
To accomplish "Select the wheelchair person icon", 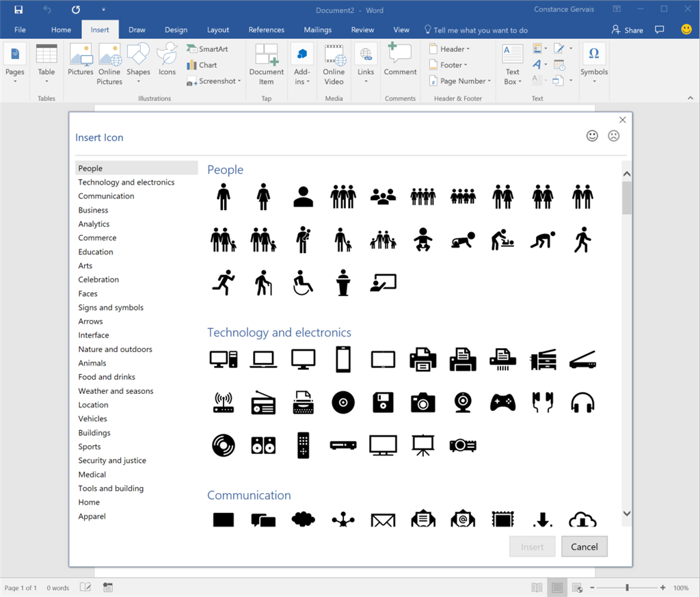I will pos(303,282).
